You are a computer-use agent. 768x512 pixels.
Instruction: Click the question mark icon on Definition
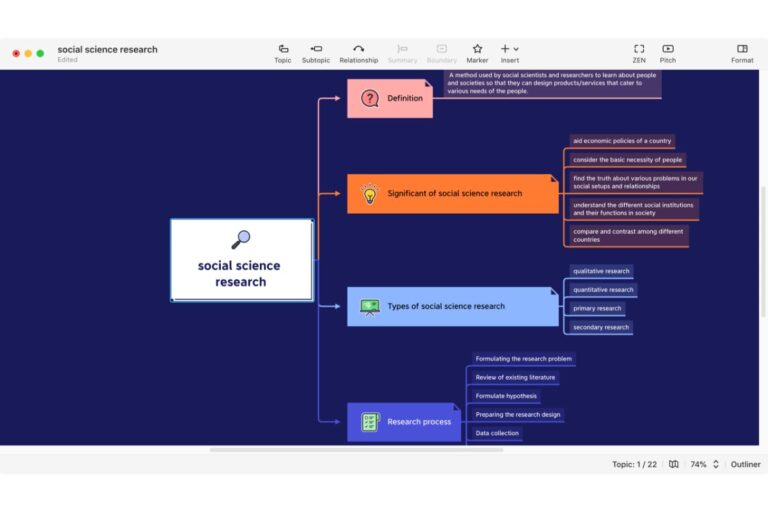coord(370,98)
